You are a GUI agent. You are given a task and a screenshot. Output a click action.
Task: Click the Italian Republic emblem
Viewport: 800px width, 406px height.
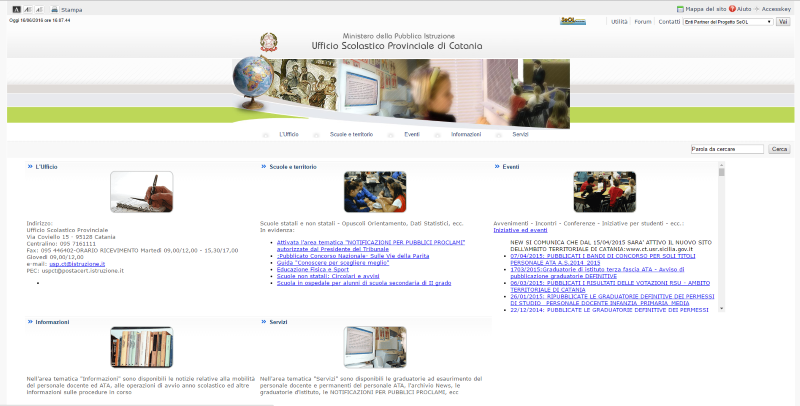(x=269, y=42)
